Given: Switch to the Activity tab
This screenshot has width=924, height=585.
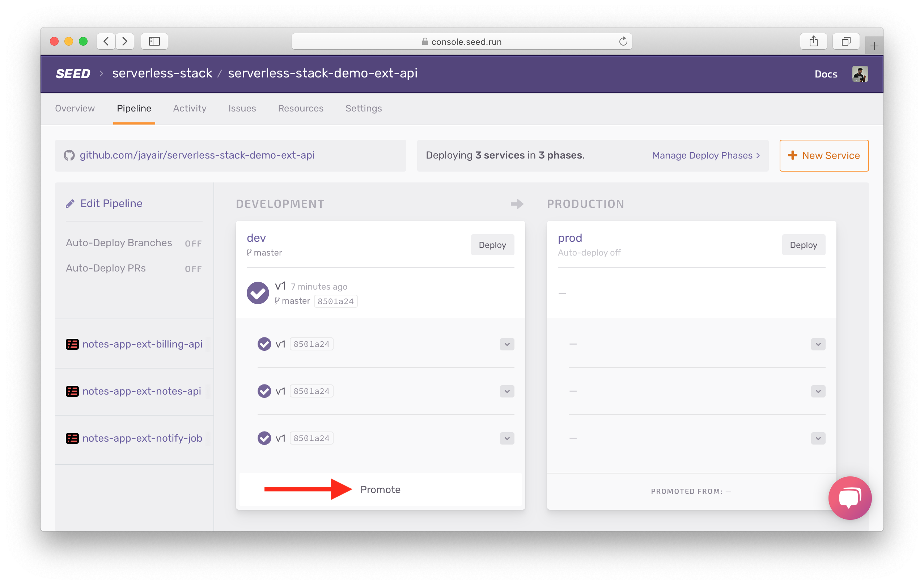Looking at the screenshot, I should pyautogui.click(x=189, y=109).
